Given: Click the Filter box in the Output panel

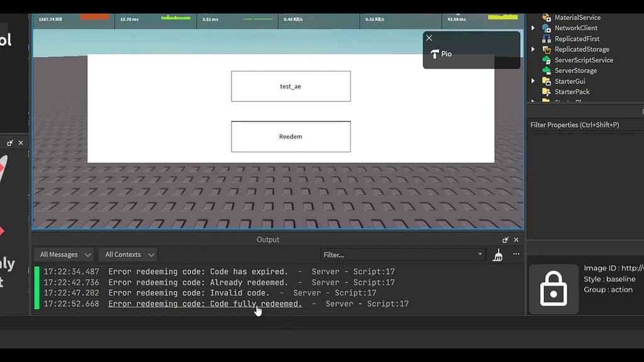Looking at the screenshot, I should [x=402, y=254].
